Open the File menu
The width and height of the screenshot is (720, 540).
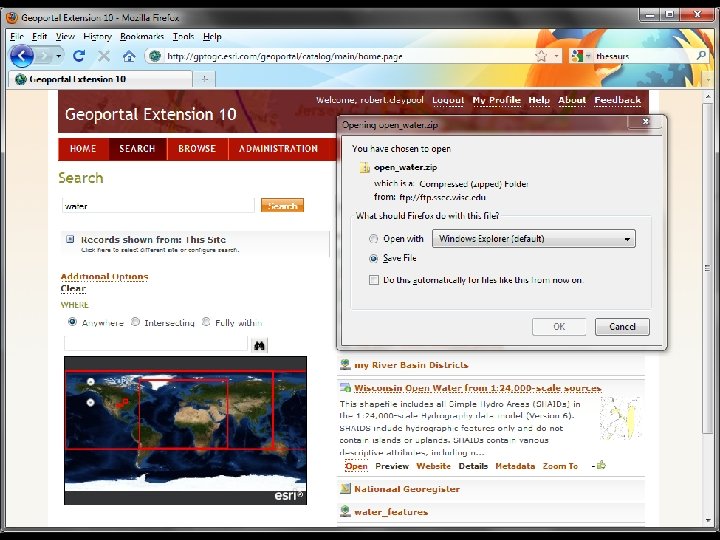(x=17, y=36)
